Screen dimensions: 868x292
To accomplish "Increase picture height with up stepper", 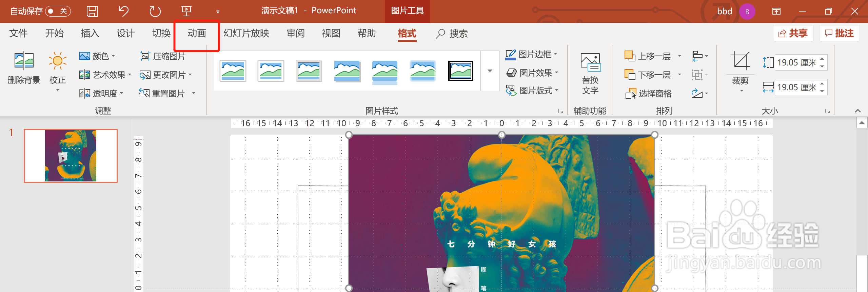I will [822, 59].
